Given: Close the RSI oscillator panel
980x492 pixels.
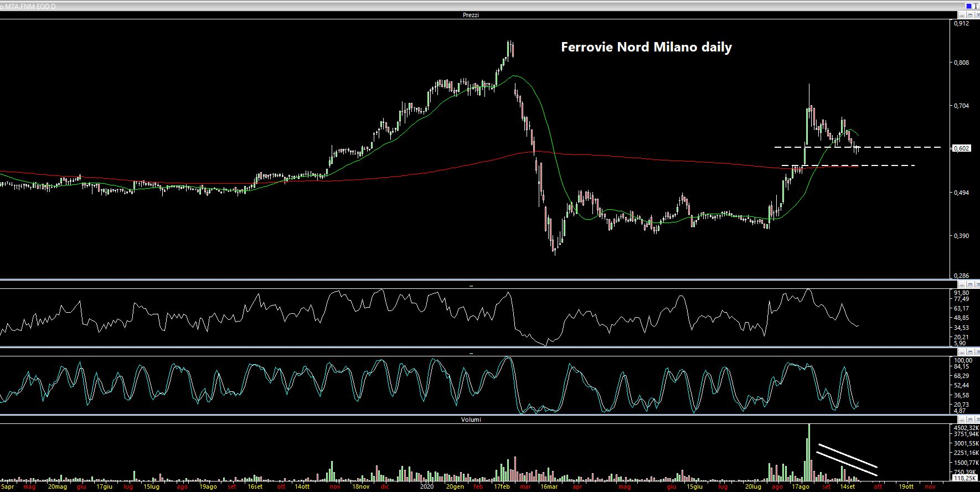Looking at the screenshot, I should click(977, 284).
